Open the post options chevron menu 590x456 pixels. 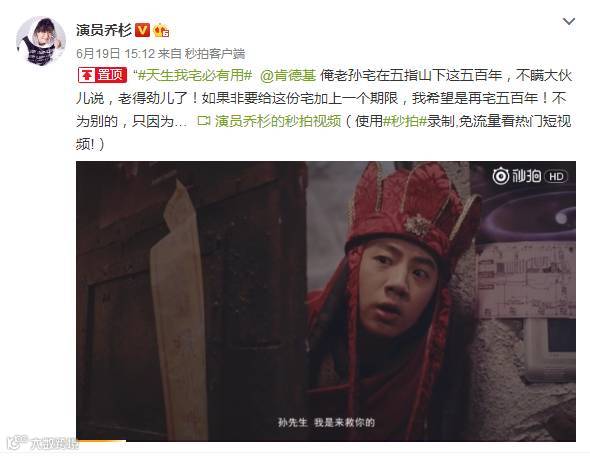tap(569, 21)
